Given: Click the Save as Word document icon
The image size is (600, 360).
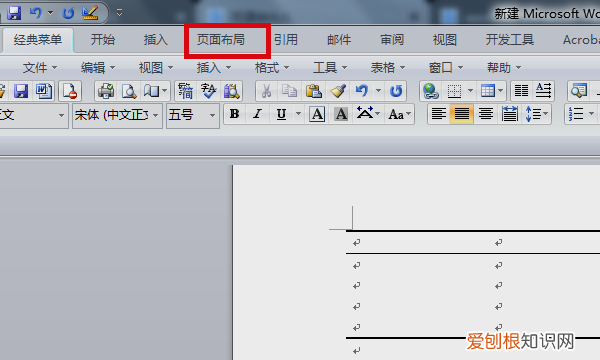Looking at the screenshot, I should [x=44, y=91].
